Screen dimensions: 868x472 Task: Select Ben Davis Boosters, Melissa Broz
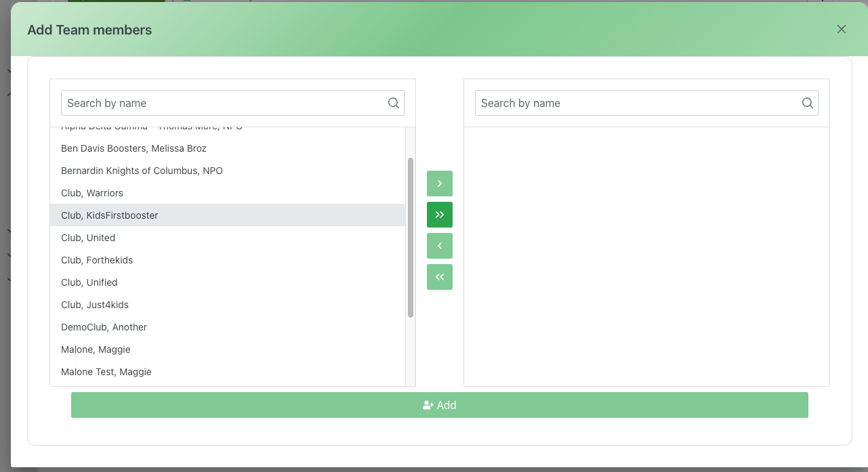pyautogui.click(x=133, y=148)
